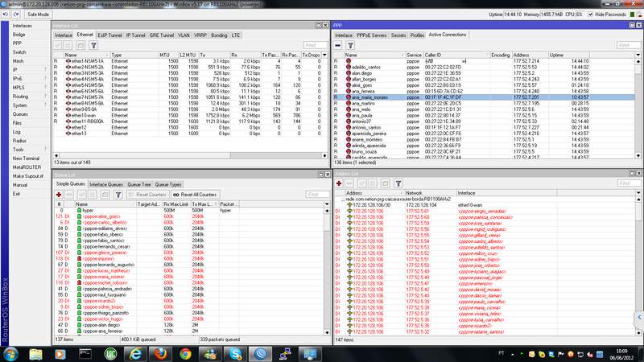Click the Reset All Counters button
The height and width of the screenshot is (362, 644).
tap(195, 195)
